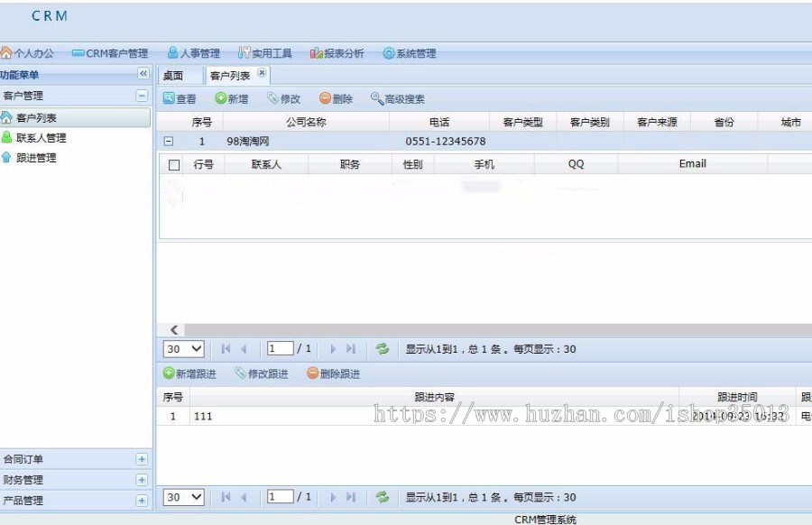Collapse the 98淘淘网 row with minus sign
Image resolution: width=812 pixels, height=525 pixels.
[168, 142]
